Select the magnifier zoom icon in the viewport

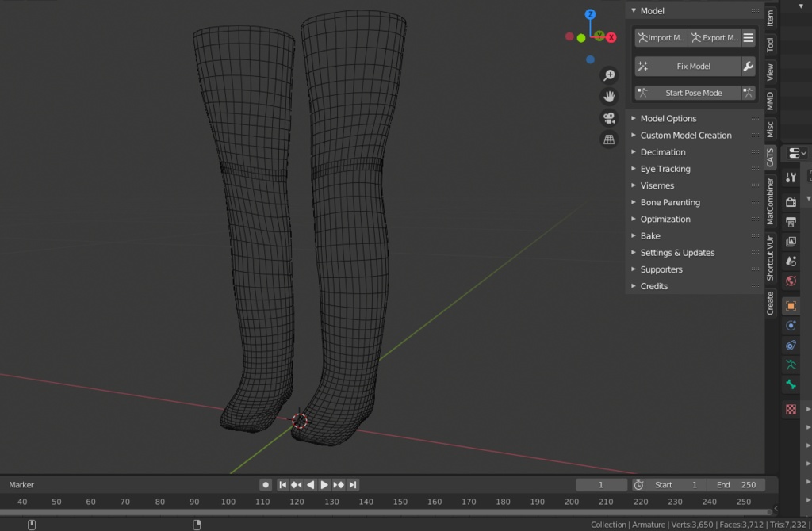tap(608, 75)
